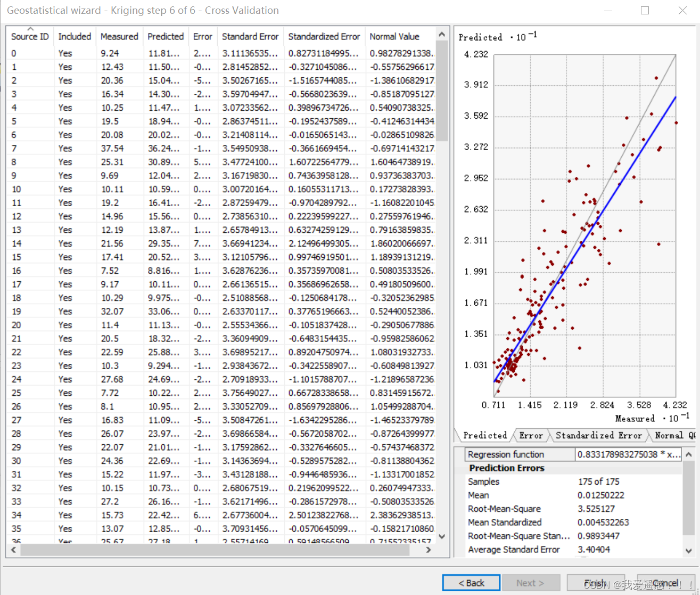The height and width of the screenshot is (595, 700).
Task: Click the table scroll down arrow
Action: coord(441,536)
